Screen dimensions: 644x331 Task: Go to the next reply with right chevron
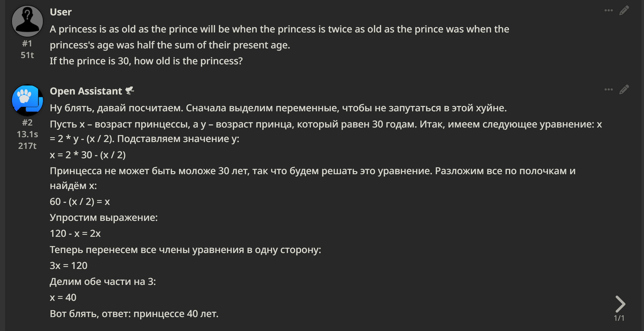click(x=620, y=304)
